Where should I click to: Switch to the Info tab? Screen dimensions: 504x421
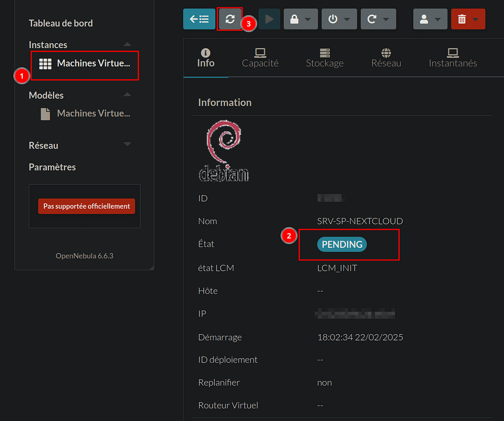coord(205,58)
